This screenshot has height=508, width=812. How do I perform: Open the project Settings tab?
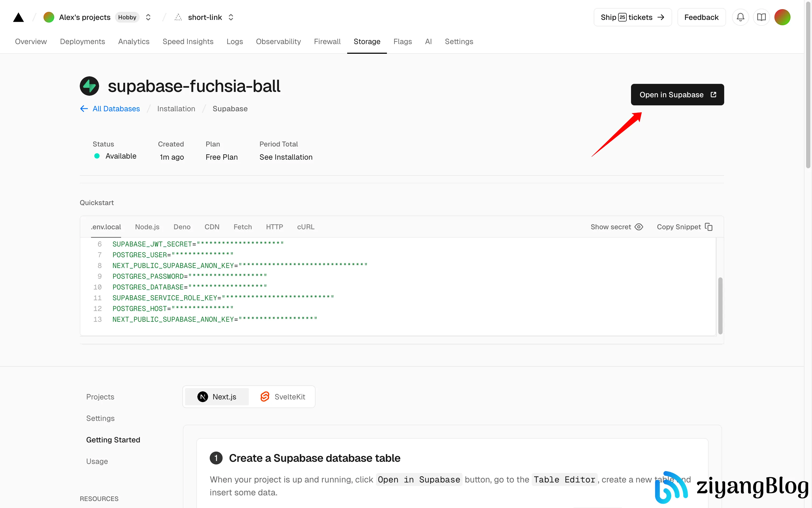(x=459, y=42)
